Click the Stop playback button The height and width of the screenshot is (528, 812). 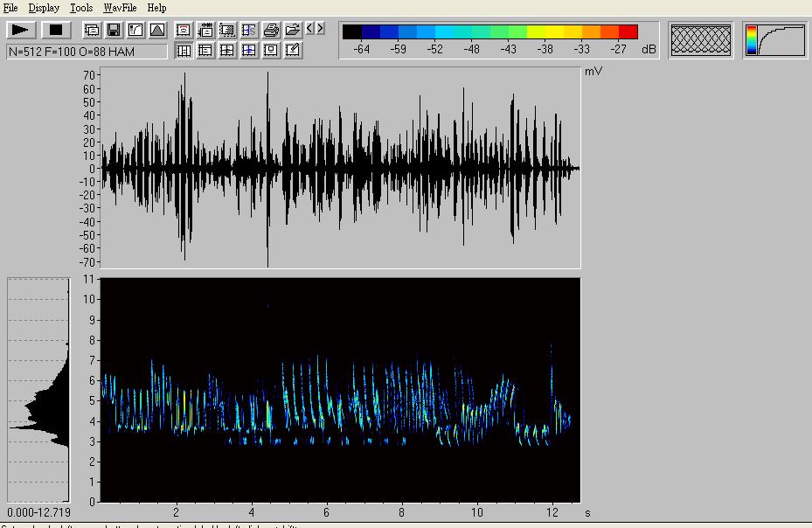(55, 30)
